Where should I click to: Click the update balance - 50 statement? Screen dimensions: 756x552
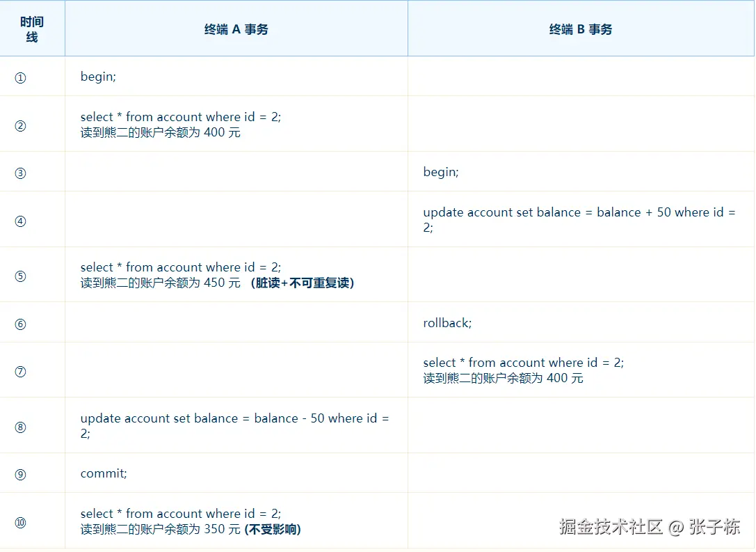[235, 425]
